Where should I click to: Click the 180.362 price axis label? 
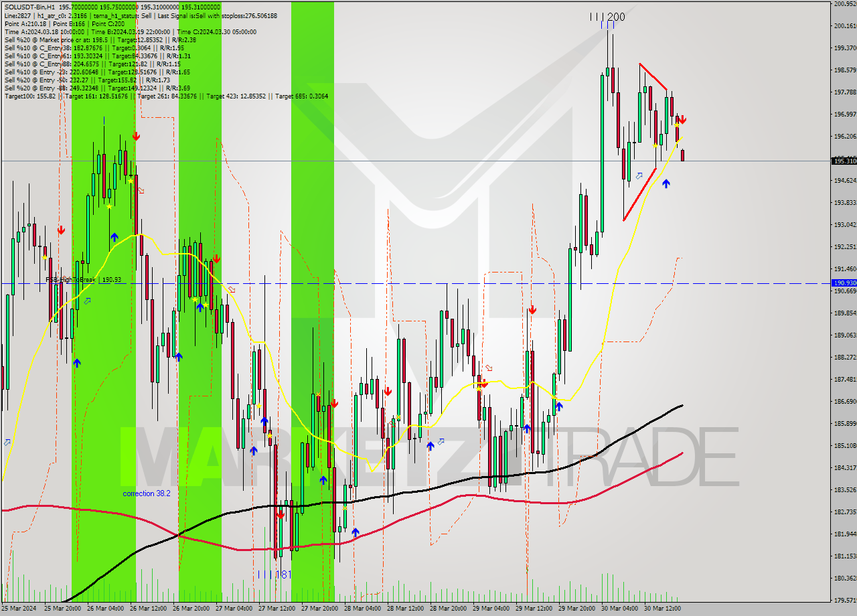pos(844,578)
